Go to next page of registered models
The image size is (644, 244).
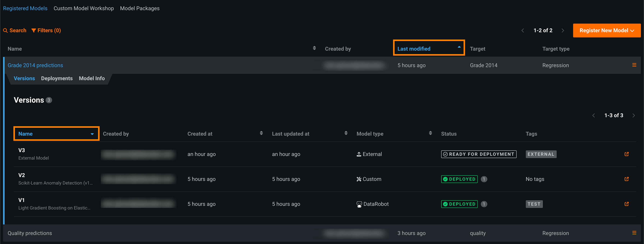[x=563, y=31]
